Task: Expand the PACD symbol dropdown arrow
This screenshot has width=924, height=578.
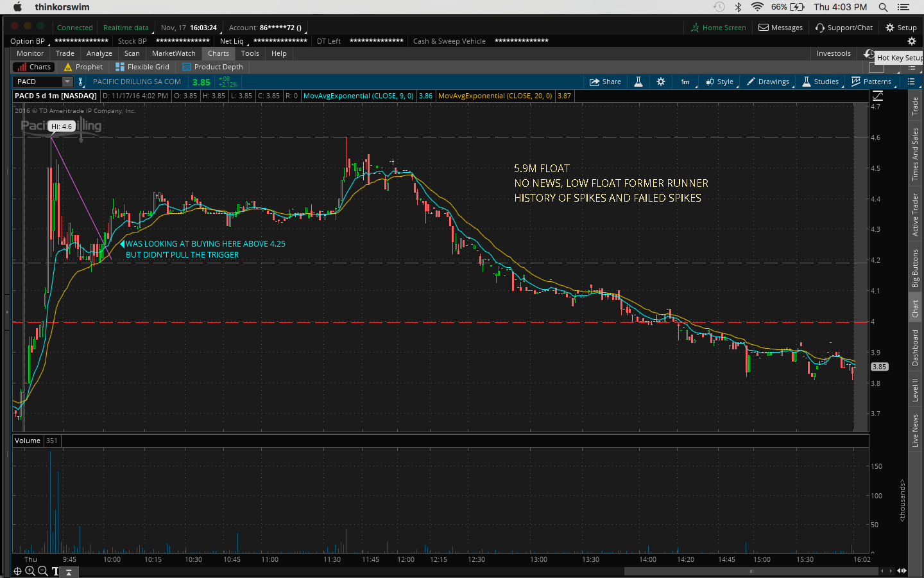Action: pyautogui.click(x=67, y=82)
